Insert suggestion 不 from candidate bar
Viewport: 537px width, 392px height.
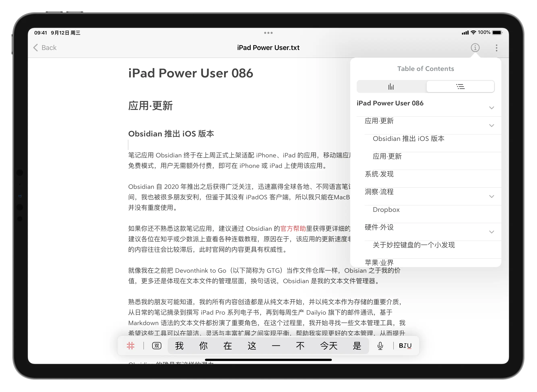(x=300, y=345)
